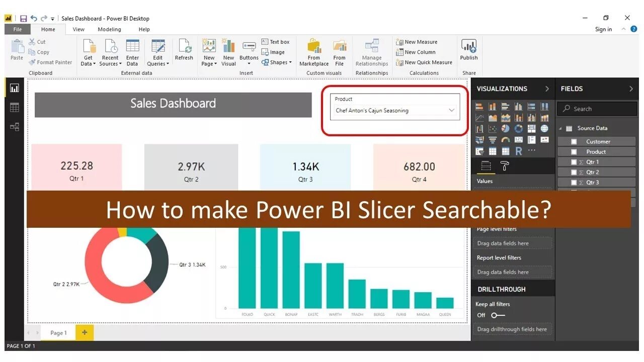
Task: Select the Donut chart visualization
Action: click(x=519, y=129)
